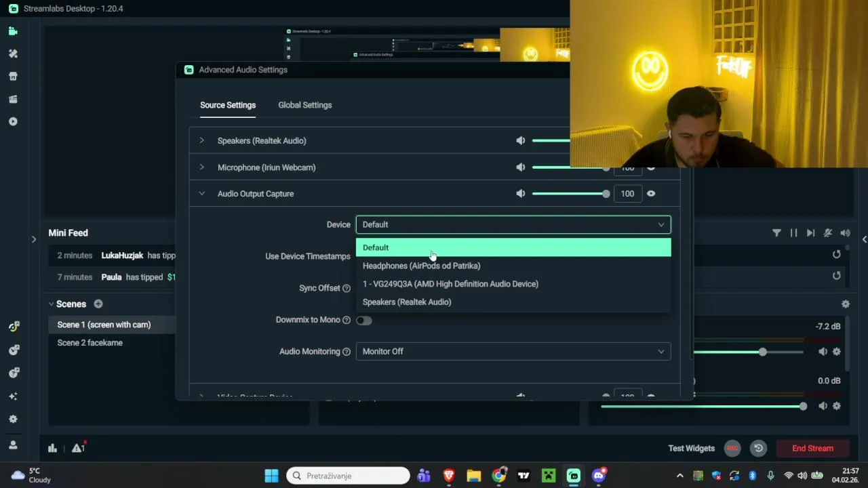The width and height of the screenshot is (868, 488).
Task: Click Test Widgets button
Action: click(691, 448)
